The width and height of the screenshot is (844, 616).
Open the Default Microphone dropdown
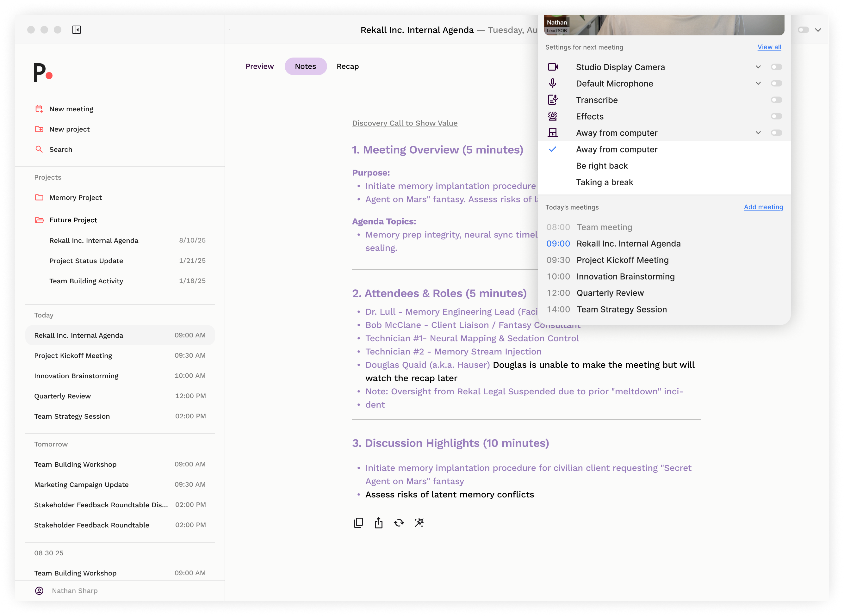coord(758,83)
